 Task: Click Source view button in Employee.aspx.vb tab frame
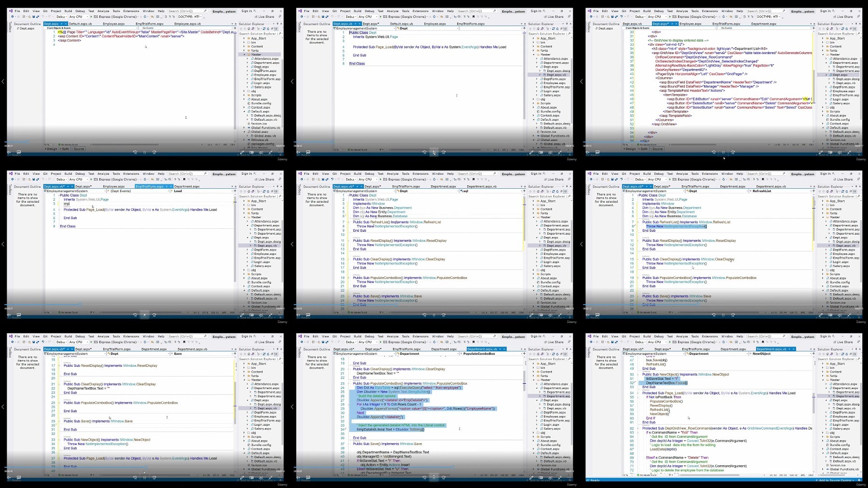click(78, 149)
